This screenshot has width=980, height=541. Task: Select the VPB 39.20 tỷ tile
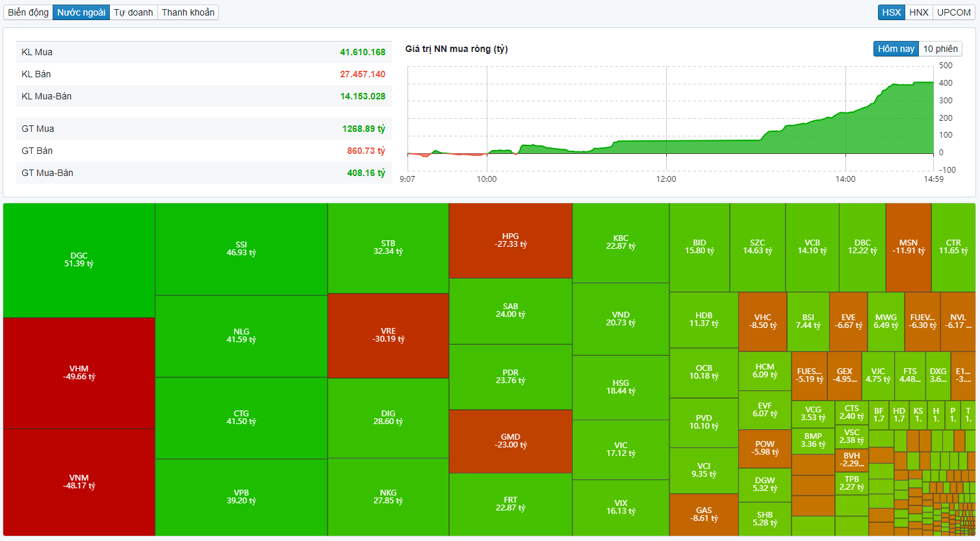(241, 497)
